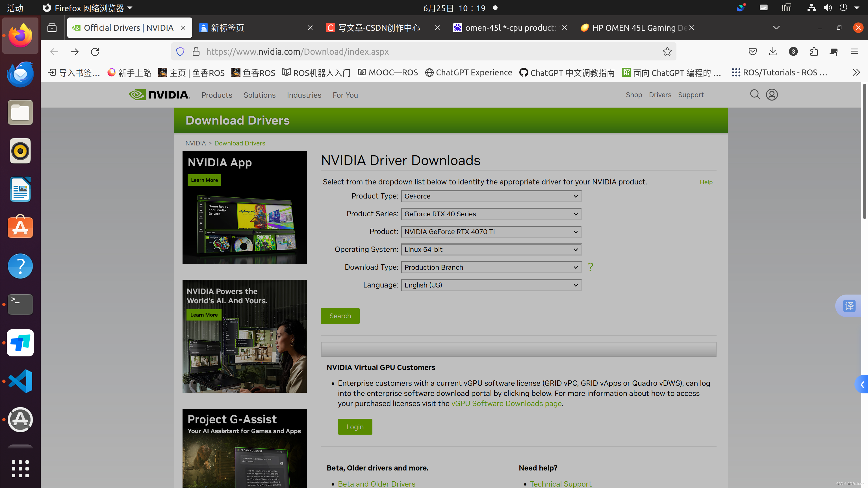Open Terminal from the Ubuntu dock
Image resolution: width=868 pixels, height=488 pixels.
(x=20, y=304)
